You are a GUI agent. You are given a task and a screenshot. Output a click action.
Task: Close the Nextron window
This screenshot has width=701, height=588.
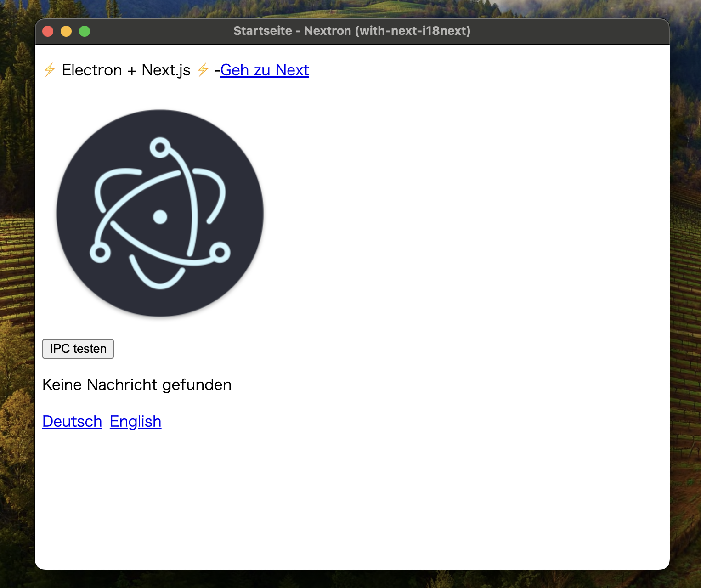pos(48,31)
